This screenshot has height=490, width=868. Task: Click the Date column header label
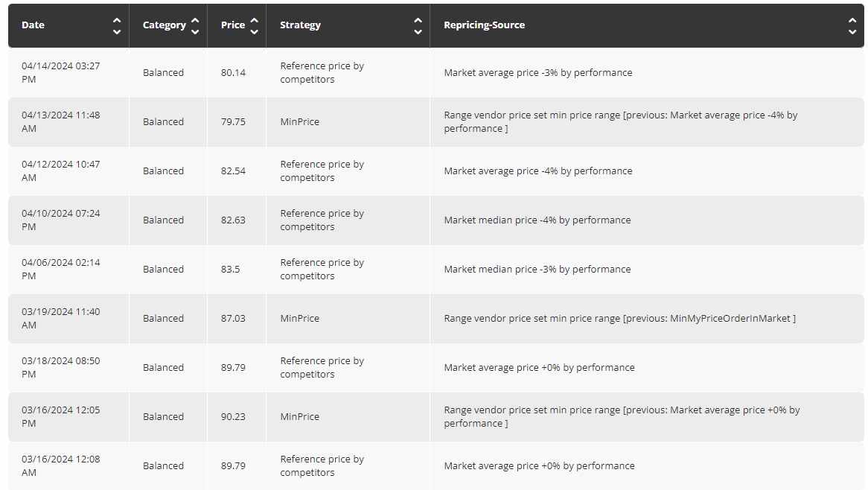(33, 25)
